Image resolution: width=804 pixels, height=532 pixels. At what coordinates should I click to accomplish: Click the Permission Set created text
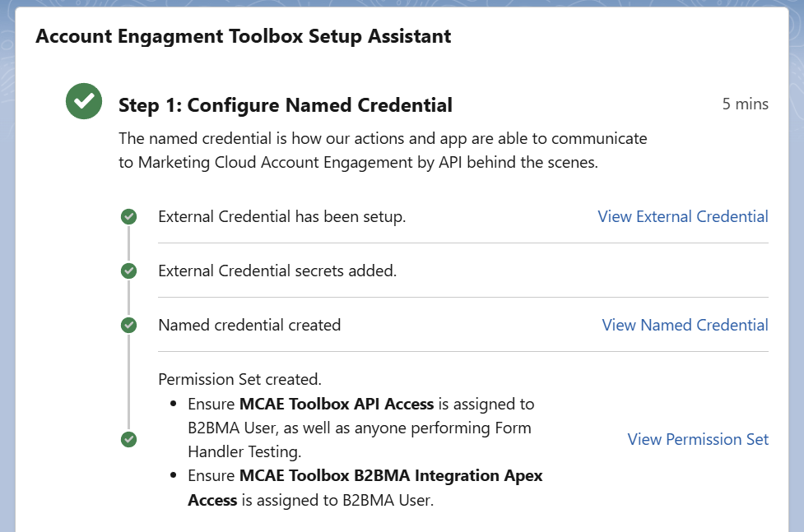point(240,379)
